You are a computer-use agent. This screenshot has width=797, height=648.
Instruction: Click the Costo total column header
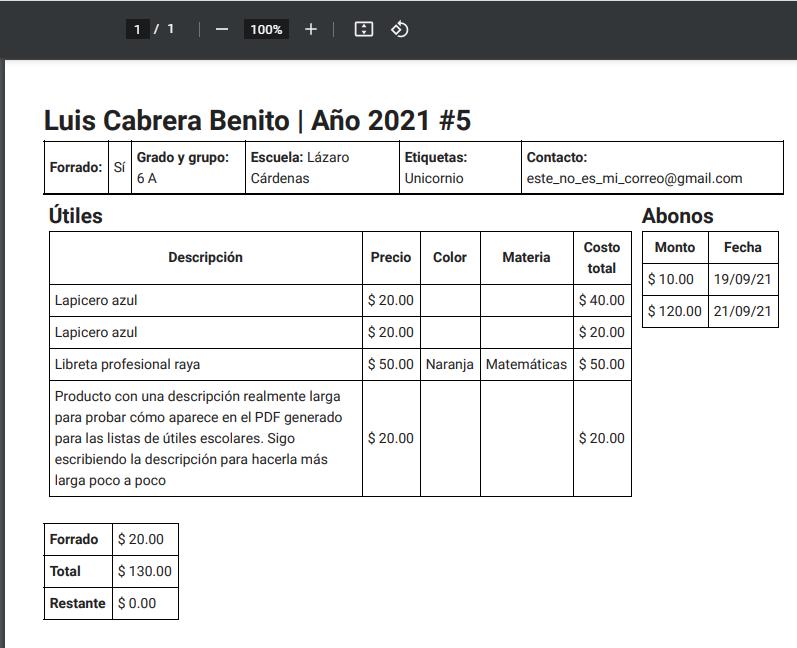coord(602,258)
